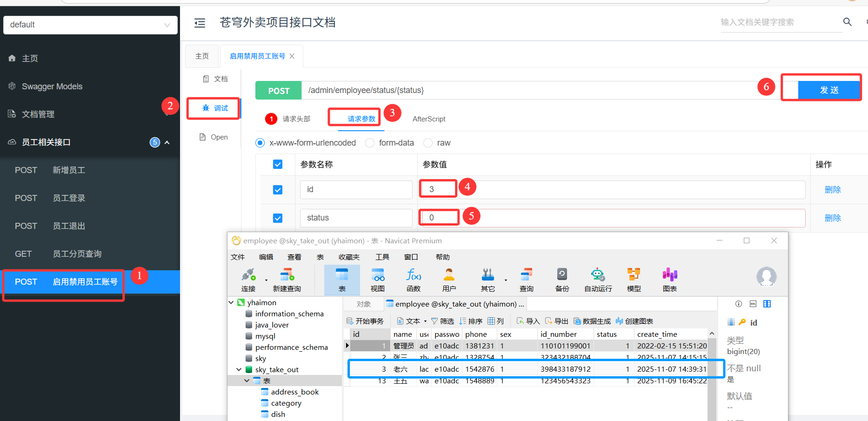Click the 创建图表 create chart button
This screenshot has height=421, width=868.
(x=634, y=321)
